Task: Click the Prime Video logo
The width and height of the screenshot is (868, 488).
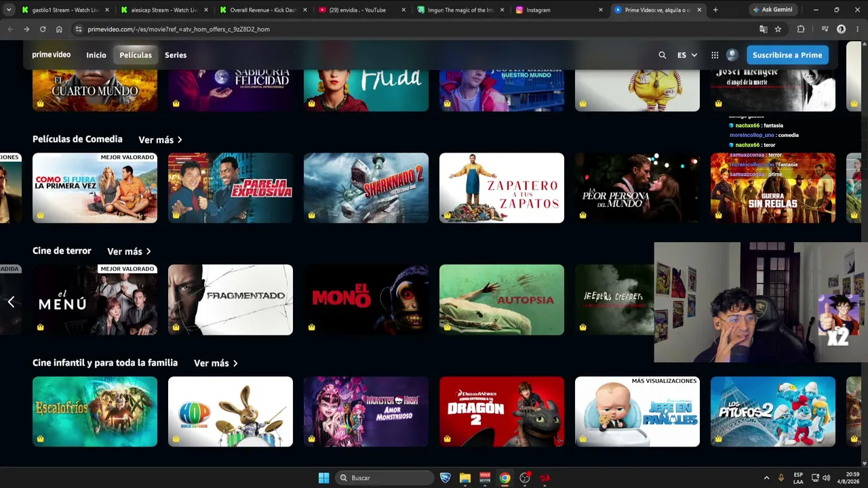Action: [x=52, y=55]
